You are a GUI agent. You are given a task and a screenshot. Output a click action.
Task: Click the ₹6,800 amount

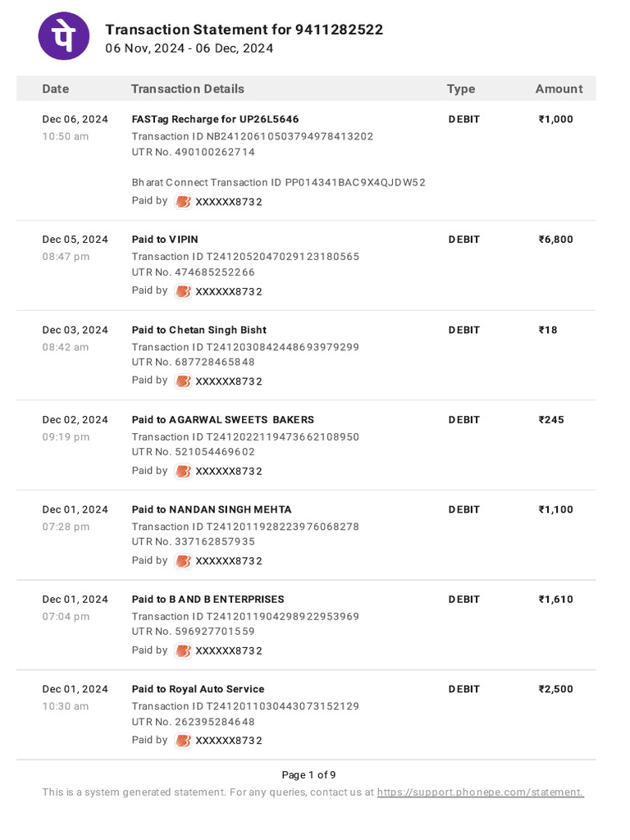(x=556, y=240)
